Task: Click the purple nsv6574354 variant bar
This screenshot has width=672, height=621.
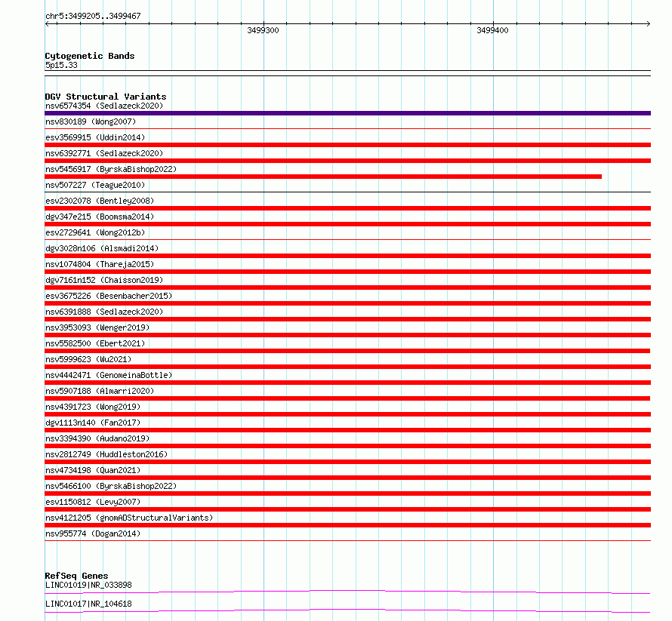Action: tap(347, 113)
